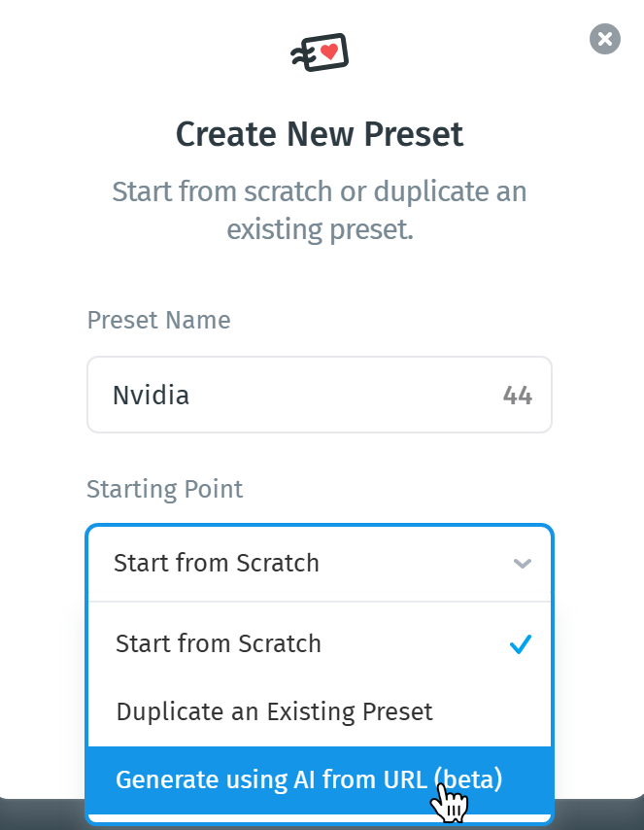The image size is (644, 830).
Task: Click the word (beta) in the highlighted option
Action: 468,779
